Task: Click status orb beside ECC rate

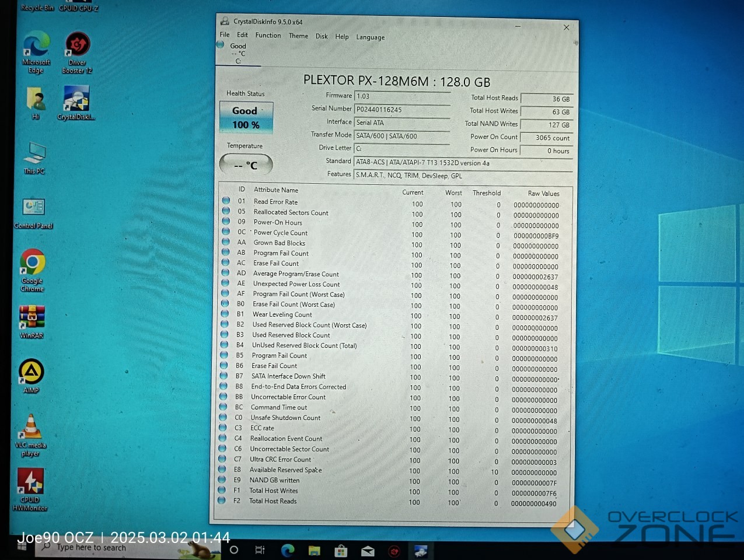Action: tap(223, 428)
